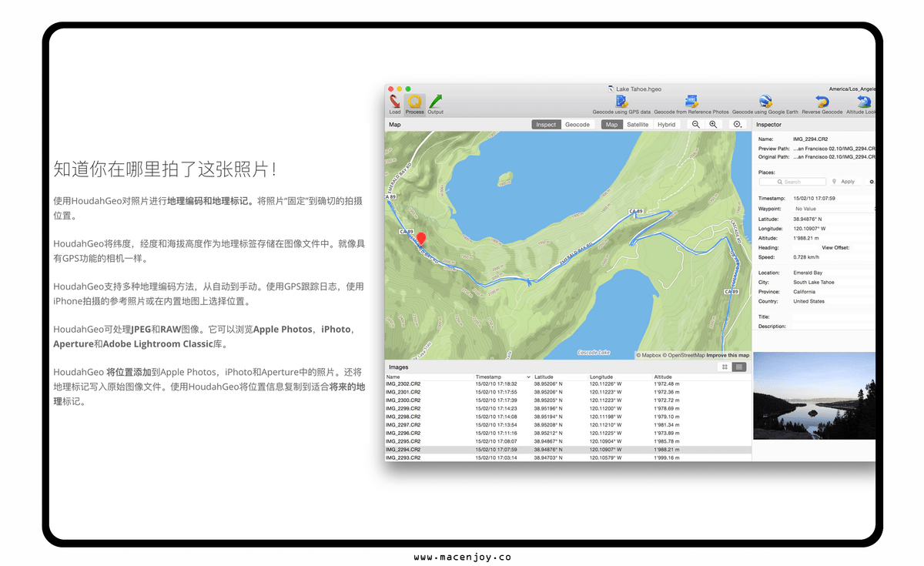Screen dimensions: 924x566
Task: Go to the Output step icon
Action: click(435, 102)
